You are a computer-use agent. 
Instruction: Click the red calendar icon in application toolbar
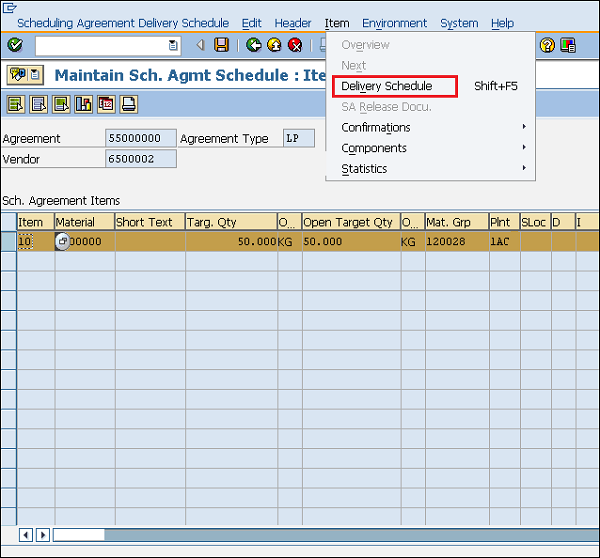106,104
